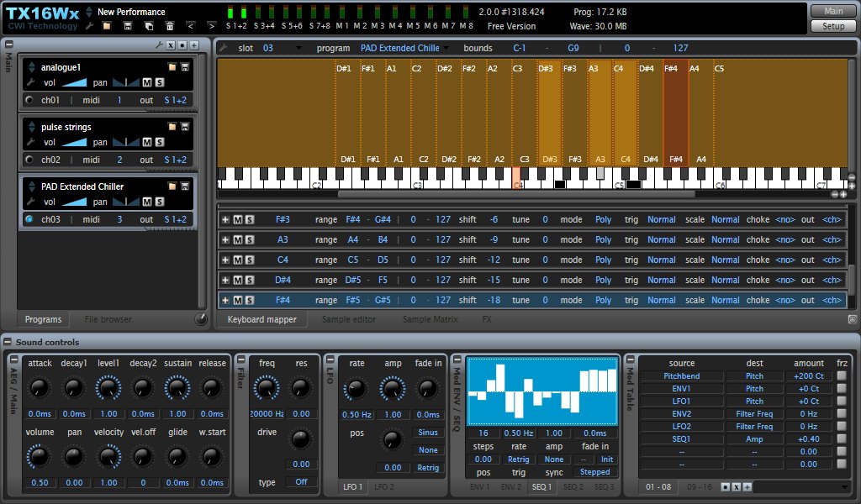Open a program via analogue1's folder icon

[172, 68]
